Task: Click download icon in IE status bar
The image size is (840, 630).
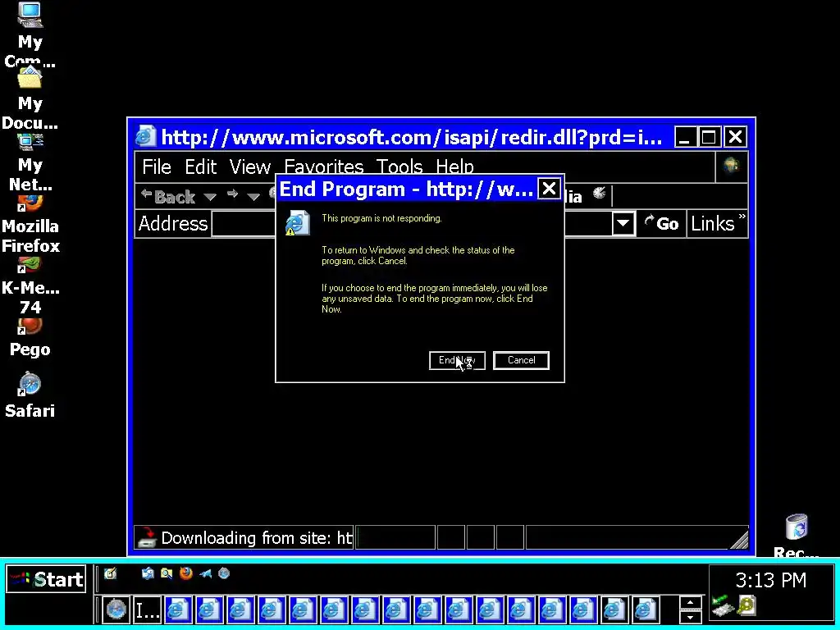Action: [146, 537]
